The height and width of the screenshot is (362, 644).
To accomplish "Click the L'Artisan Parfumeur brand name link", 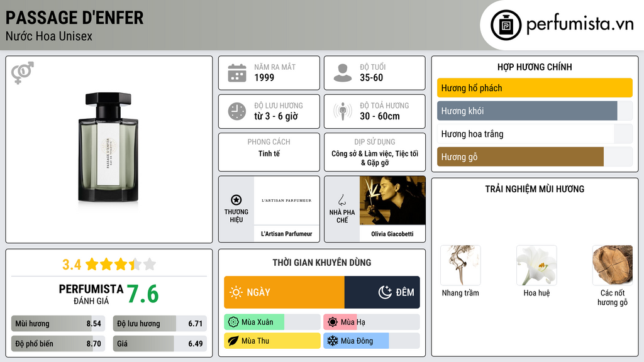I will tap(287, 234).
